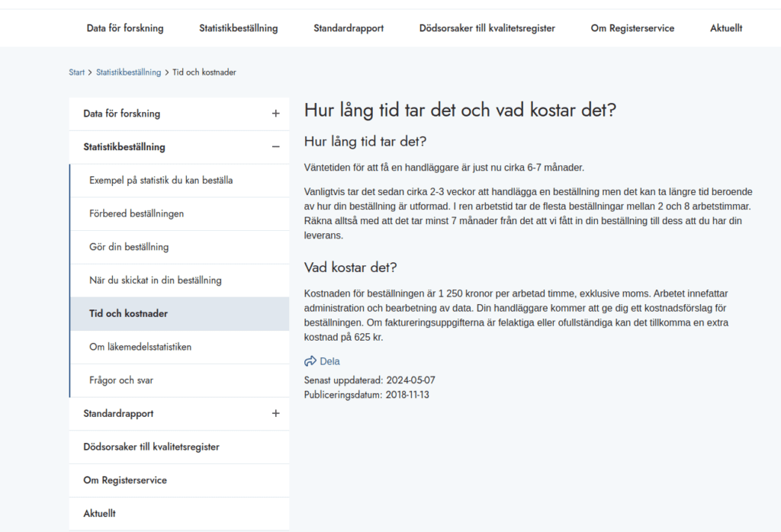Viewport: 781px width, 532px height.
Task: Select Förbered beställningen in sidebar
Action: tap(137, 213)
